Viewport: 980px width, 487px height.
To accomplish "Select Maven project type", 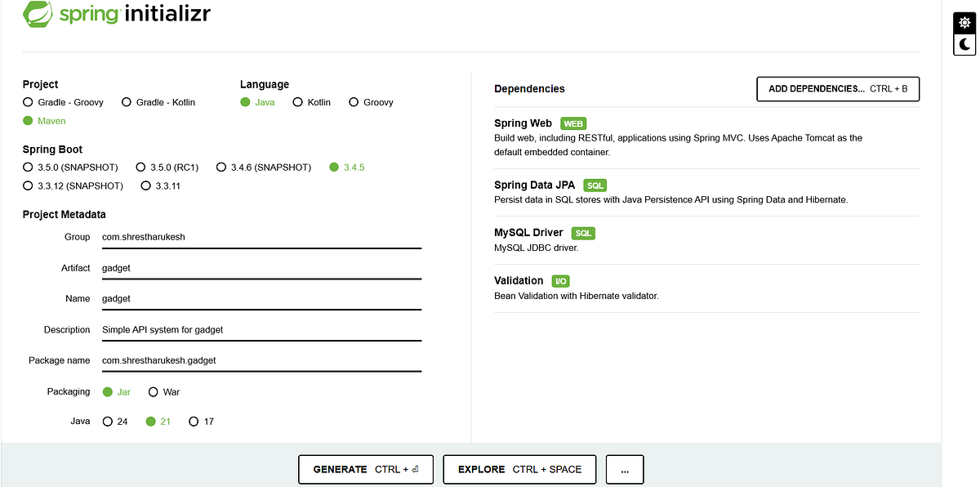I will point(45,121).
